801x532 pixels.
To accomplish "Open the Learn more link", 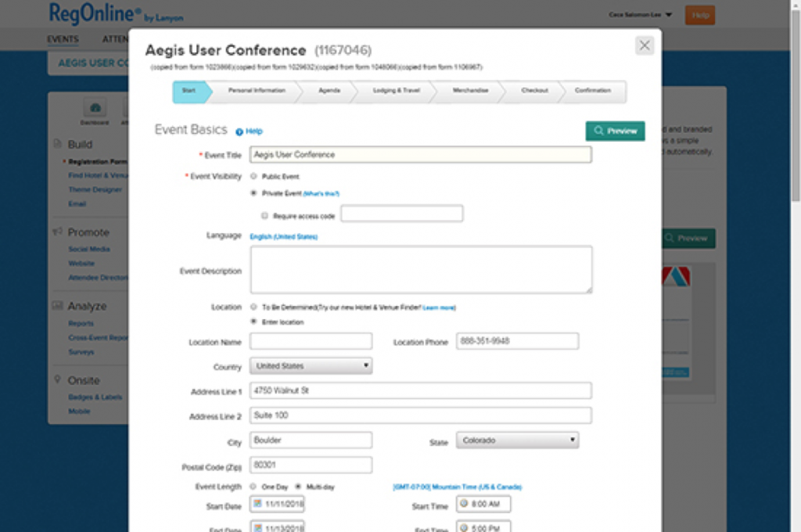I will [439, 307].
